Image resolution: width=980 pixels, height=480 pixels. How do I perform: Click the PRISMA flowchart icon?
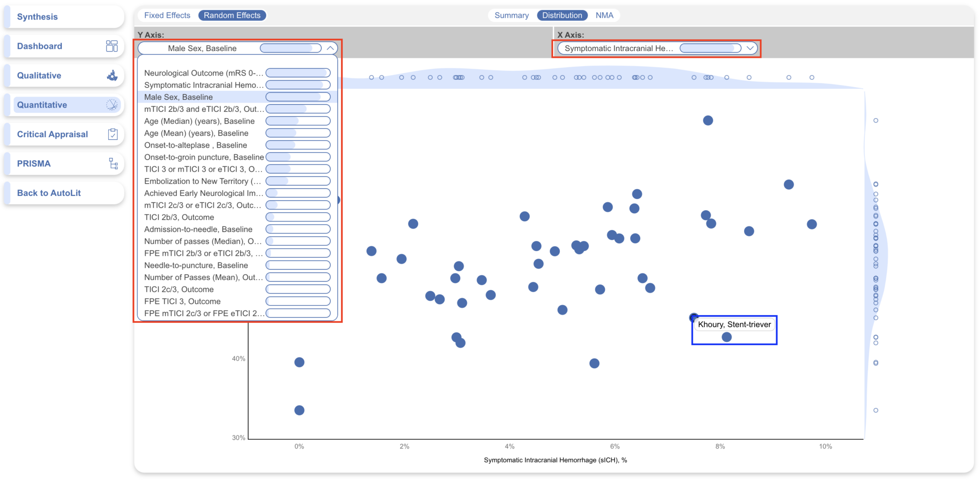[x=114, y=164]
